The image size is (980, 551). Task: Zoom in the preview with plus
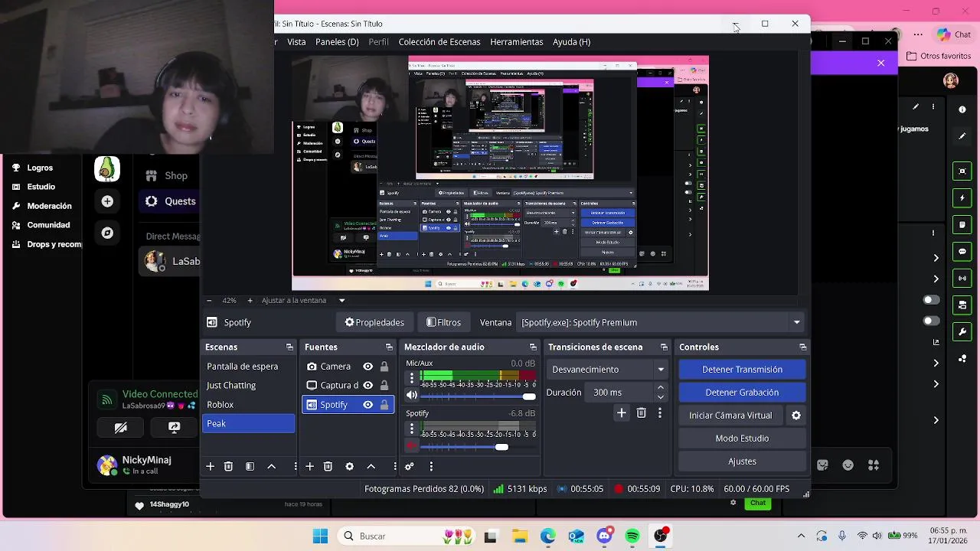[250, 301]
